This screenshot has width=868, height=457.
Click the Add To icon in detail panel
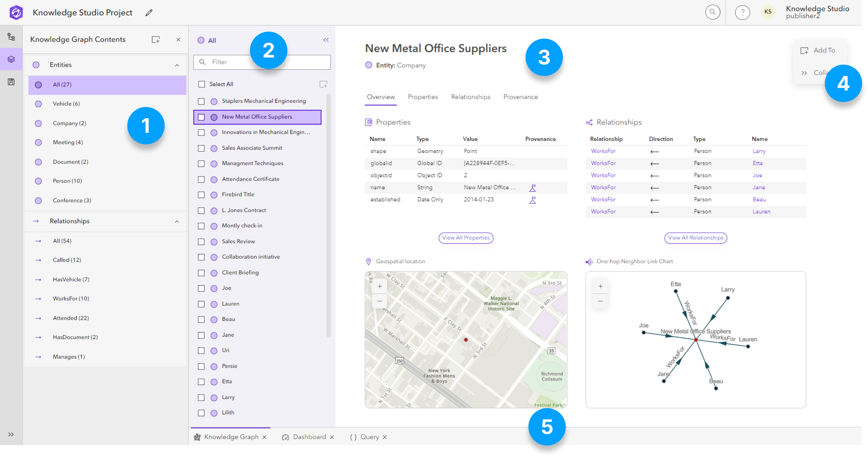point(806,51)
